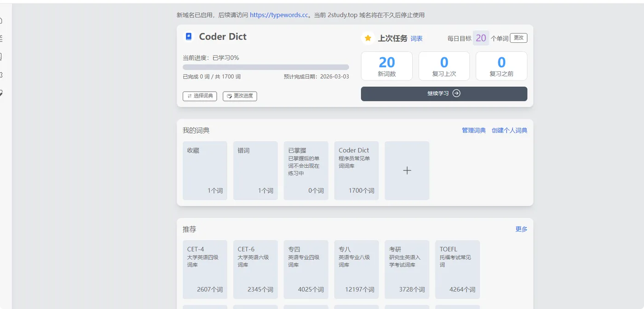Open the TOEFL dictionary card
The image size is (644, 309).
click(x=458, y=270)
